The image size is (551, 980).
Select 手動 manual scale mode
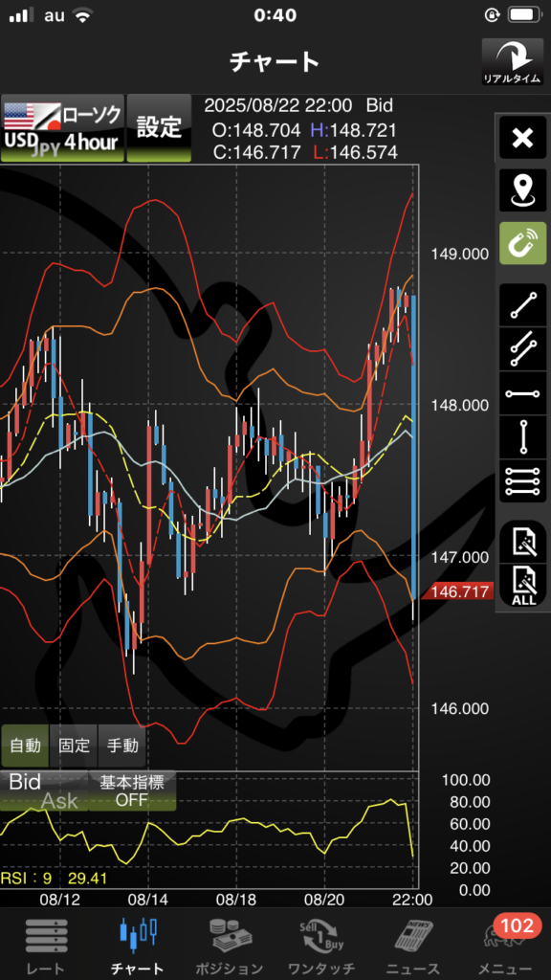[x=122, y=745]
